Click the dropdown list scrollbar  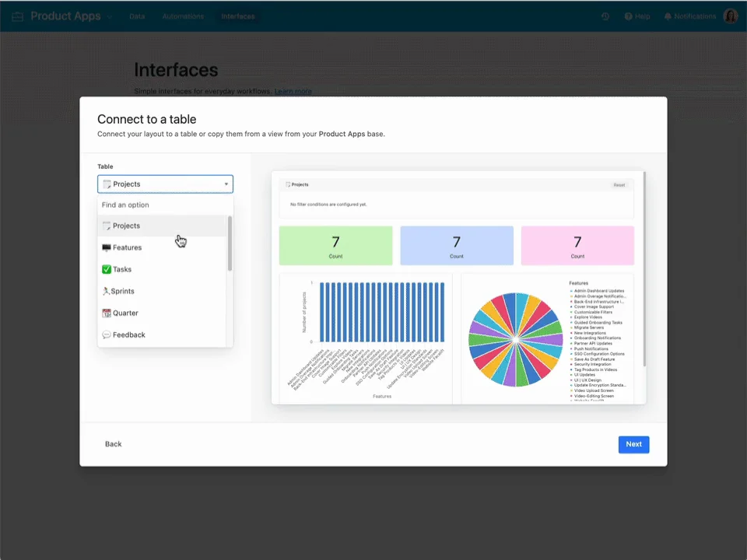tap(230, 244)
